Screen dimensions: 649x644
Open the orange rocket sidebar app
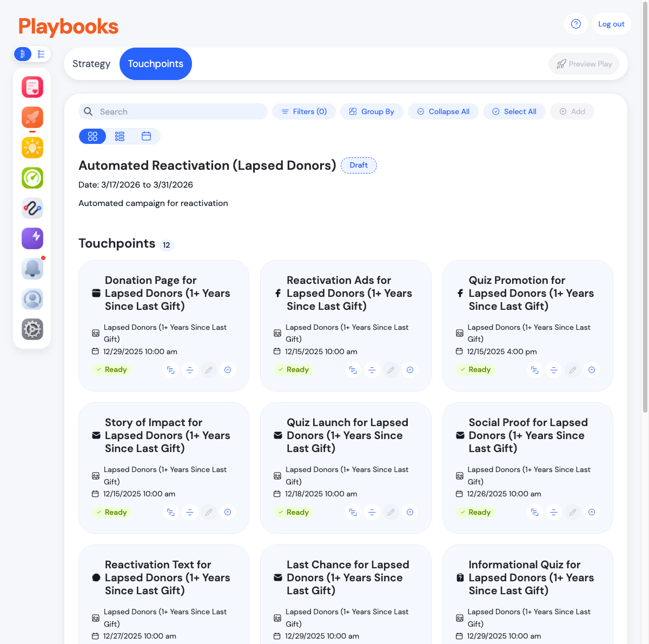click(32, 117)
